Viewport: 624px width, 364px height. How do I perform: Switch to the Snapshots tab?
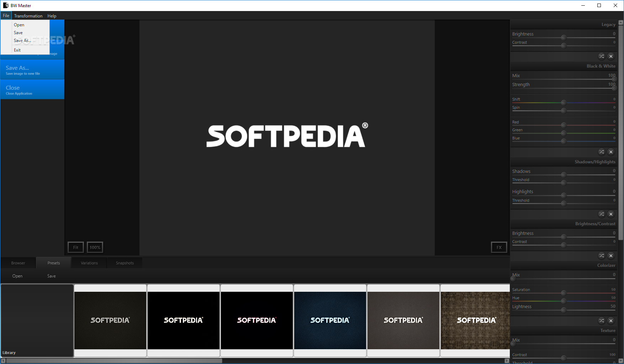(x=125, y=263)
